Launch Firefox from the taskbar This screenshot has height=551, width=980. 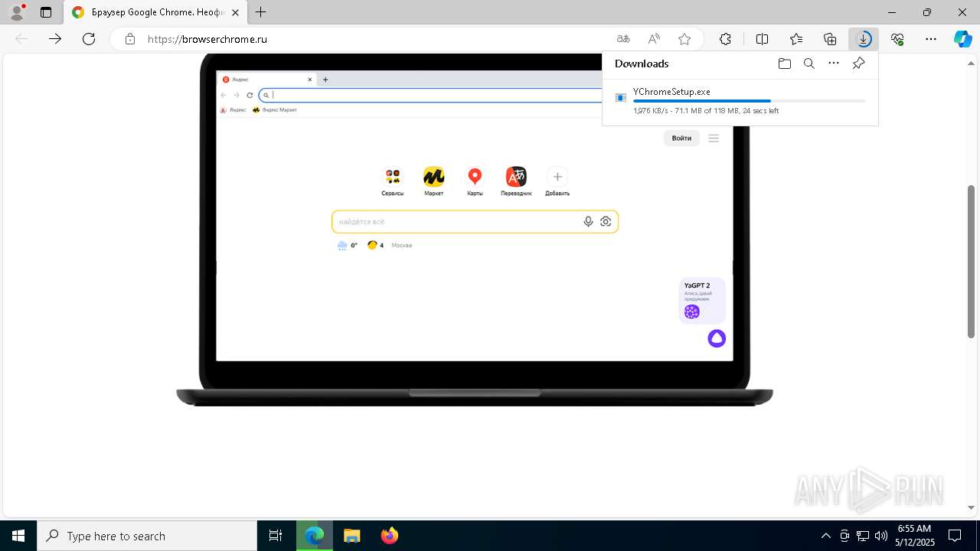click(390, 536)
